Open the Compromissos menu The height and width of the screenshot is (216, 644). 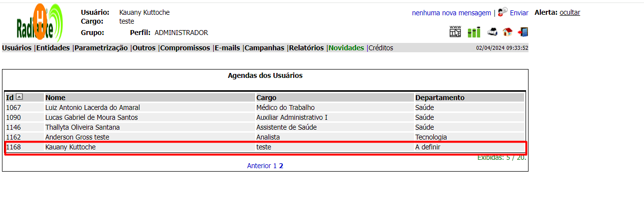click(x=185, y=48)
